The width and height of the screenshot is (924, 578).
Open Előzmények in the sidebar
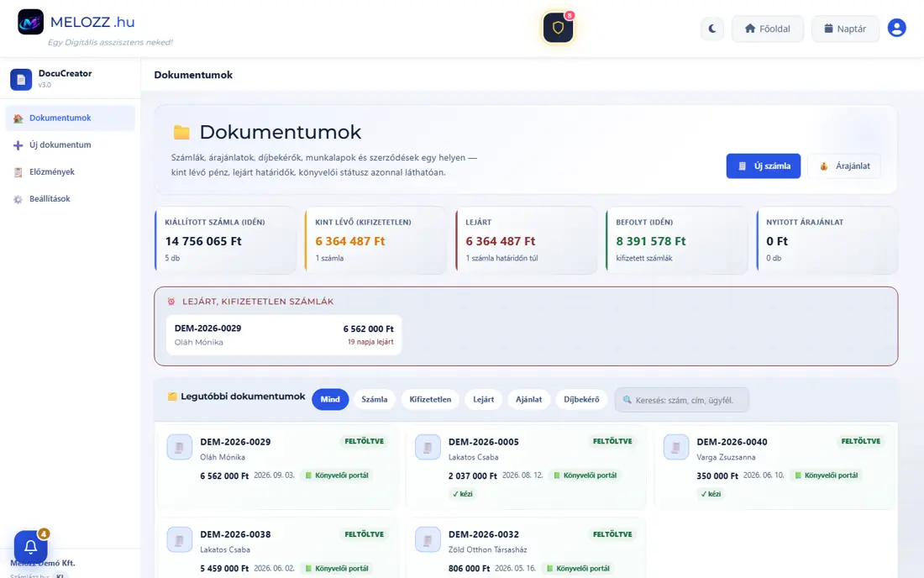[70, 172]
